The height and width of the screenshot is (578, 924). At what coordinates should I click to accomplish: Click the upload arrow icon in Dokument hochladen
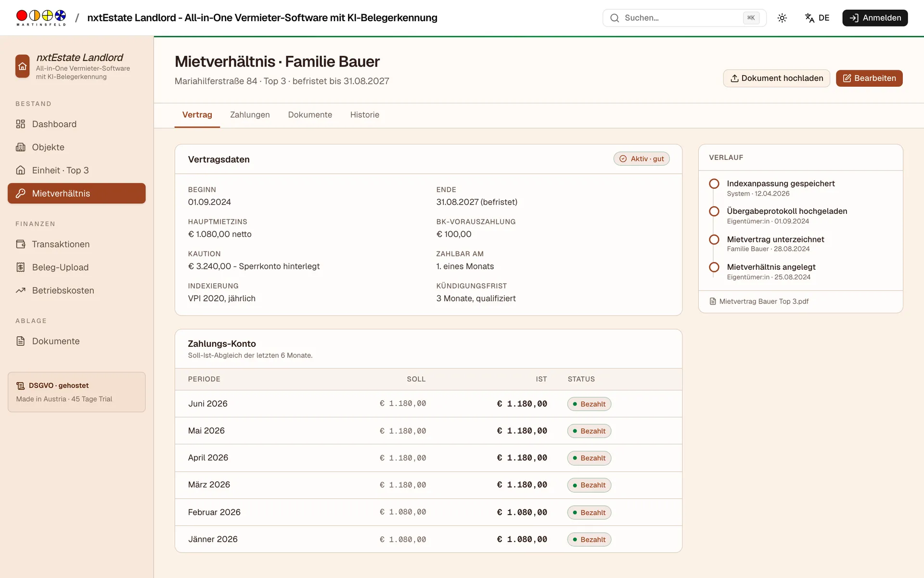(x=734, y=79)
